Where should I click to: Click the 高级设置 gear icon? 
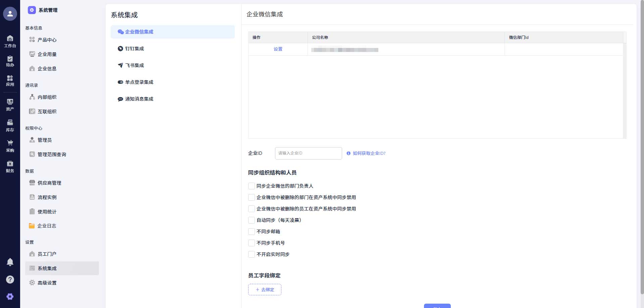pyautogui.click(x=32, y=283)
